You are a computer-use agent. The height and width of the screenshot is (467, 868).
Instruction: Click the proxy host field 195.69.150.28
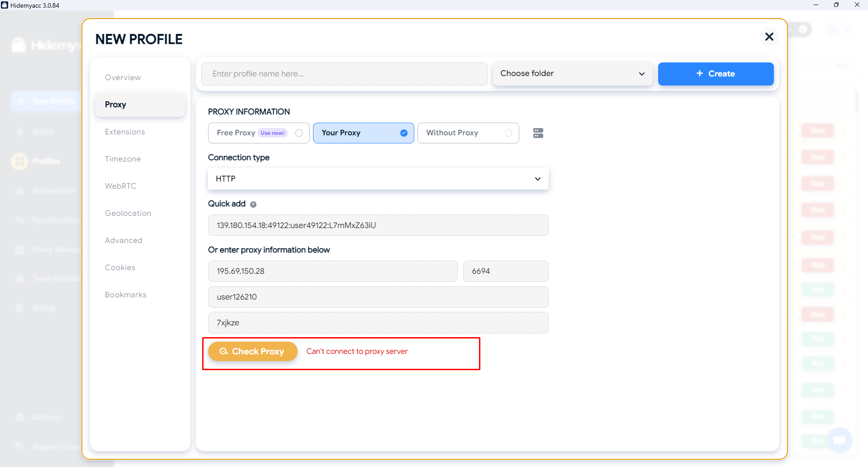(x=332, y=271)
